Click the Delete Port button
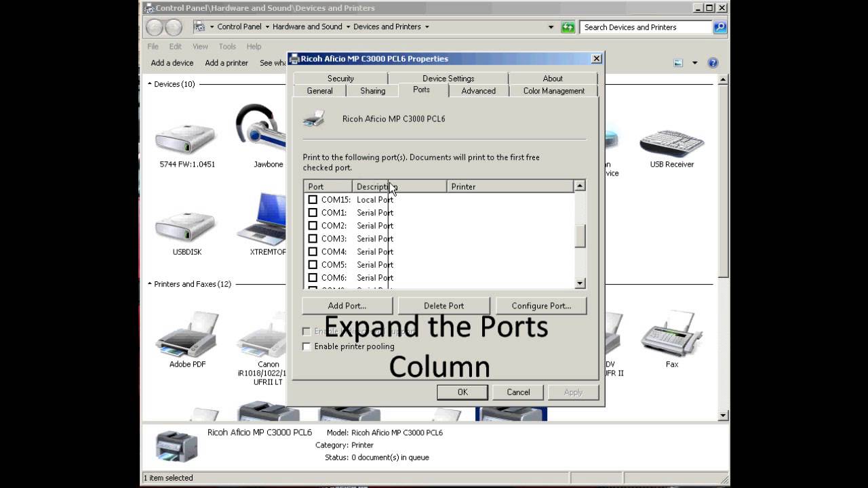Image resolution: width=868 pixels, height=488 pixels. click(443, 306)
